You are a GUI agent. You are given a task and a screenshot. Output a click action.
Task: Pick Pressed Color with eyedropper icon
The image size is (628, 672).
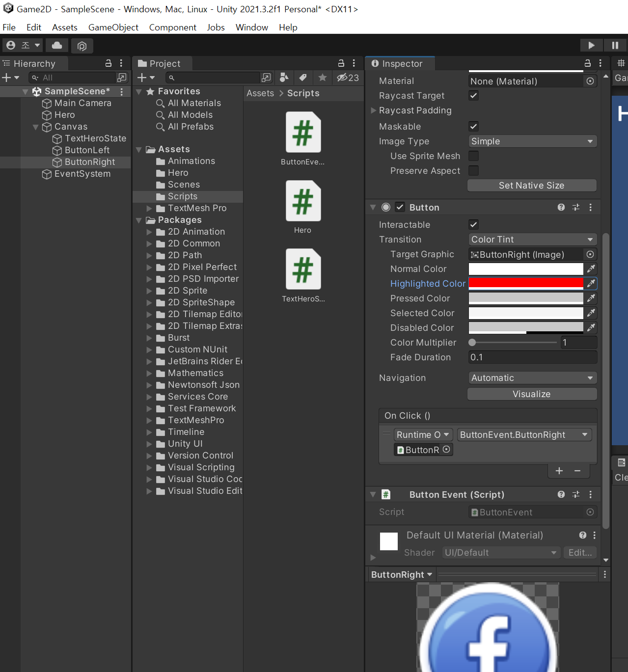coord(591,298)
